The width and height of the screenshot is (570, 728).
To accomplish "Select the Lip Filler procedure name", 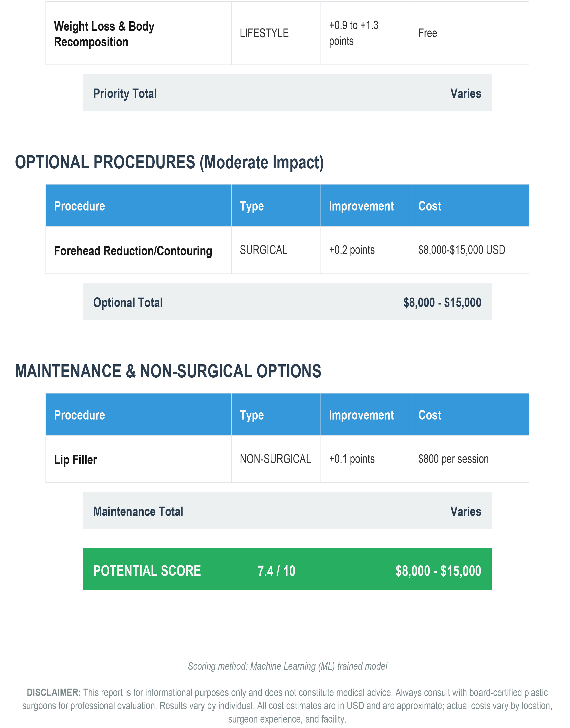I will pos(75,459).
